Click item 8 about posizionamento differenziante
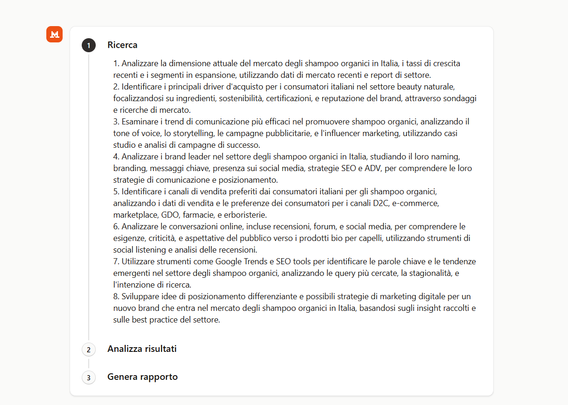Image resolution: width=568 pixels, height=405 pixels. (295, 308)
